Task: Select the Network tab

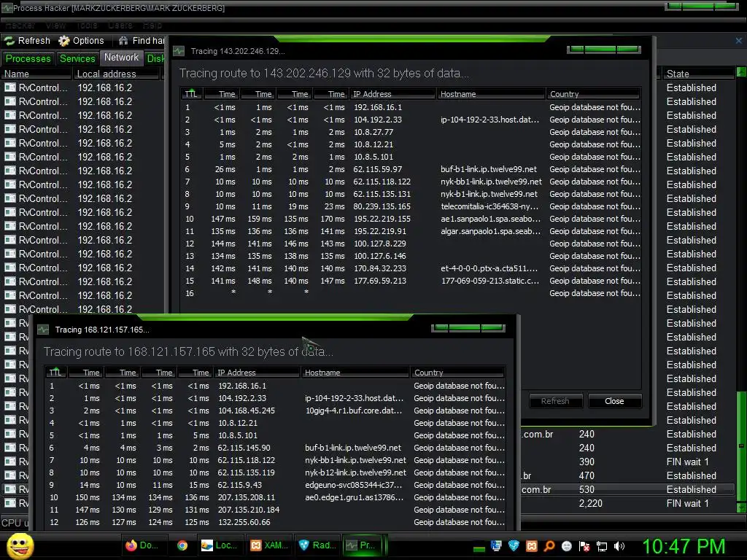Action: 122,58
